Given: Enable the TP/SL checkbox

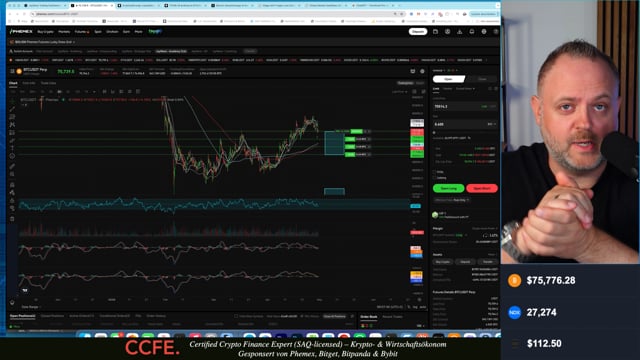Looking at the screenshot, I should pos(435,172).
